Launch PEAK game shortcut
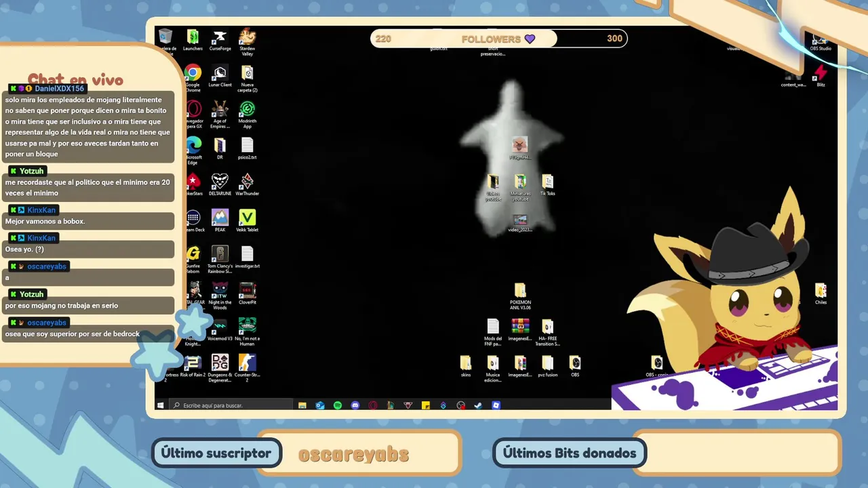The width and height of the screenshot is (868, 488). 220,220
